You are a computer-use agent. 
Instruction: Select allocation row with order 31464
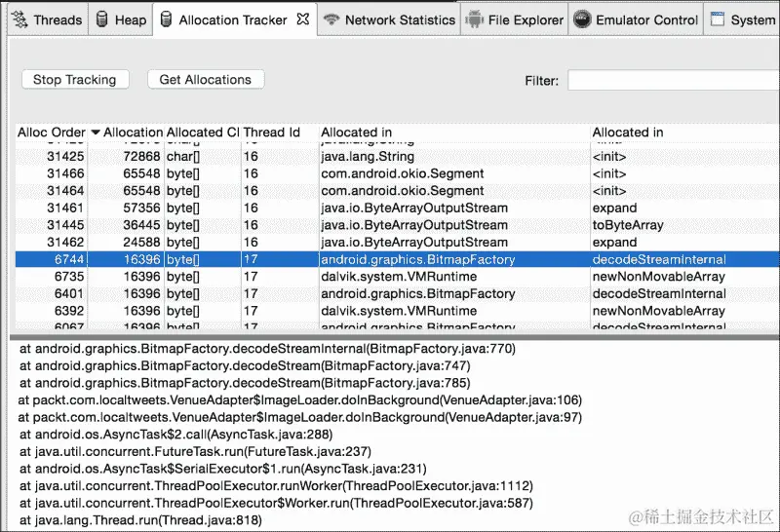click(398, 191)
